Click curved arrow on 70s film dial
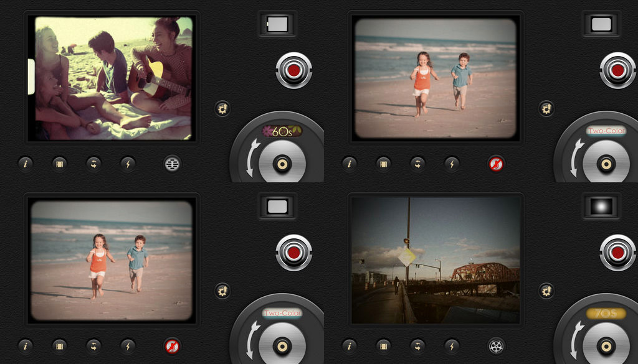Screen dimensions: 638x364 coord(576,340)
